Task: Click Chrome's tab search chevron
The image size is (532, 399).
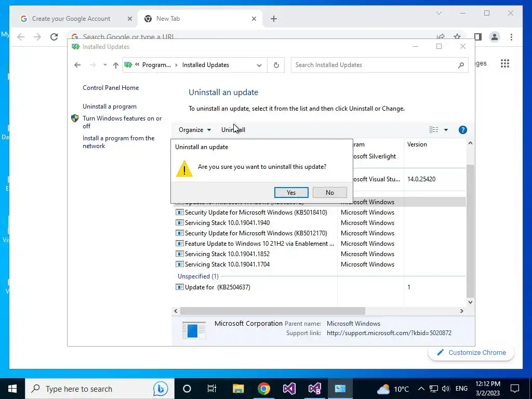Action: (x=438, y=13)
